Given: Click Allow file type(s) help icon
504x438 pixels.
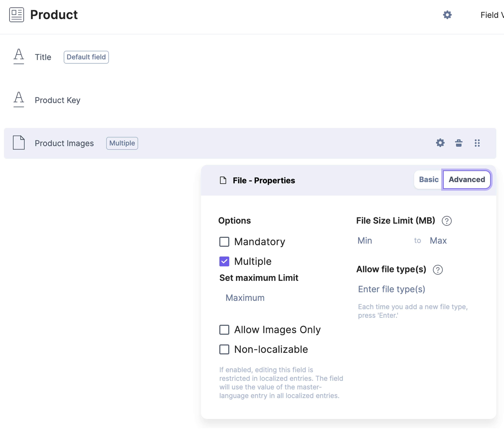Looking at the screenshot, I should point(437,270).
